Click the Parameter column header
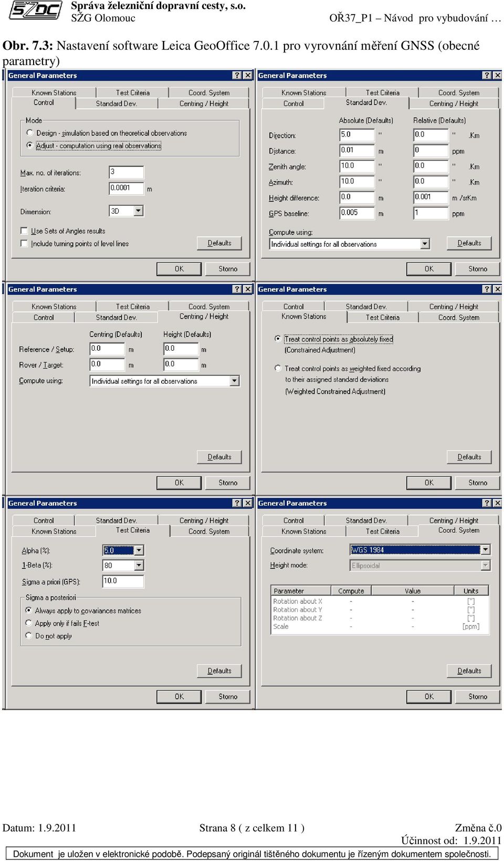Viewport: 504px width, 861px height. [301, 591]
